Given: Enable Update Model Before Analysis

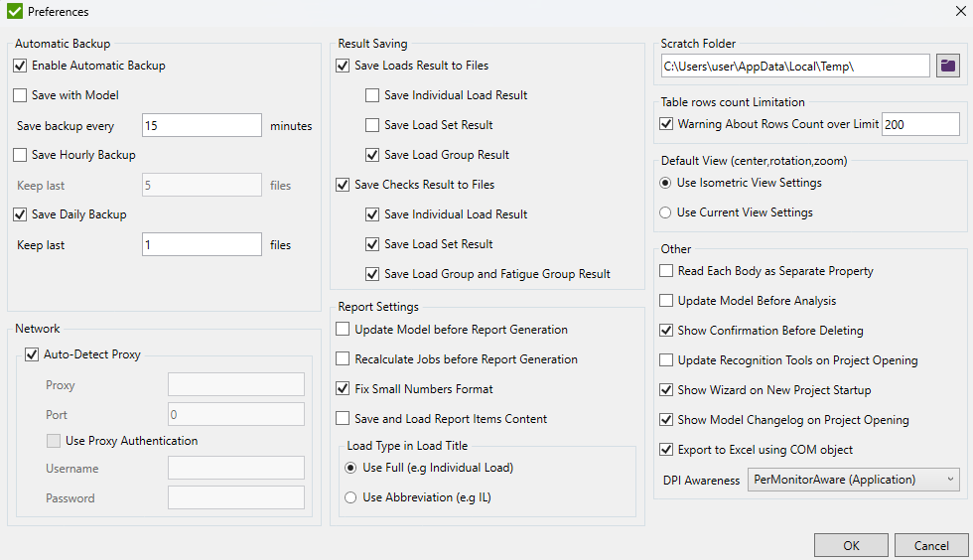Looking at the screenshot, I should [666, 301].
